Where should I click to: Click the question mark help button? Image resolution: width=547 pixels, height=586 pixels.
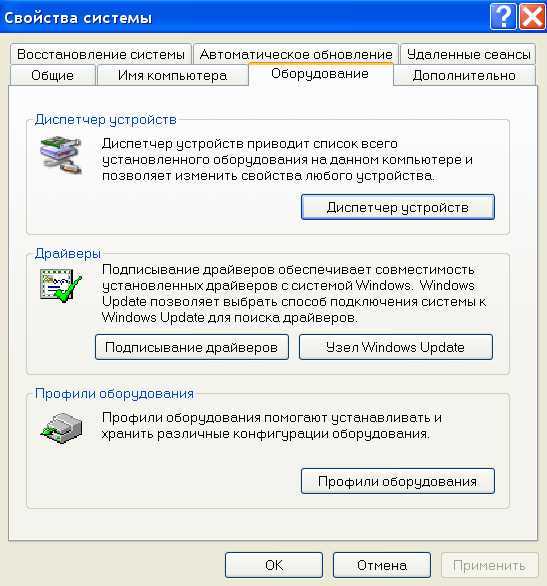[x=503, y=16]
